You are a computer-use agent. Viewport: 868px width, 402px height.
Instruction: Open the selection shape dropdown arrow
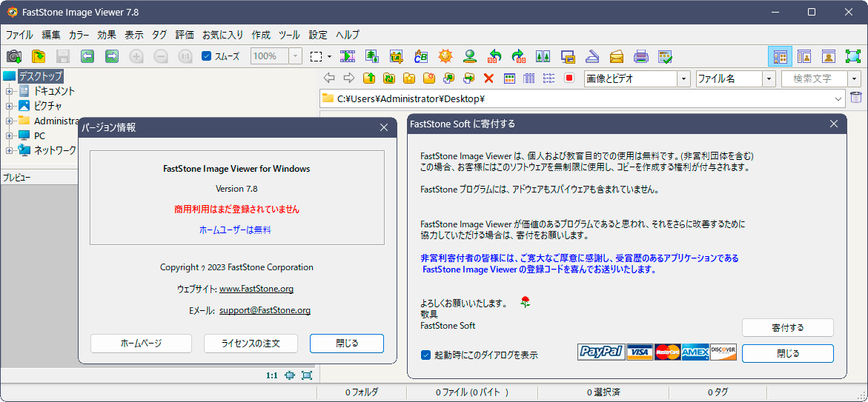coord(329,56)
